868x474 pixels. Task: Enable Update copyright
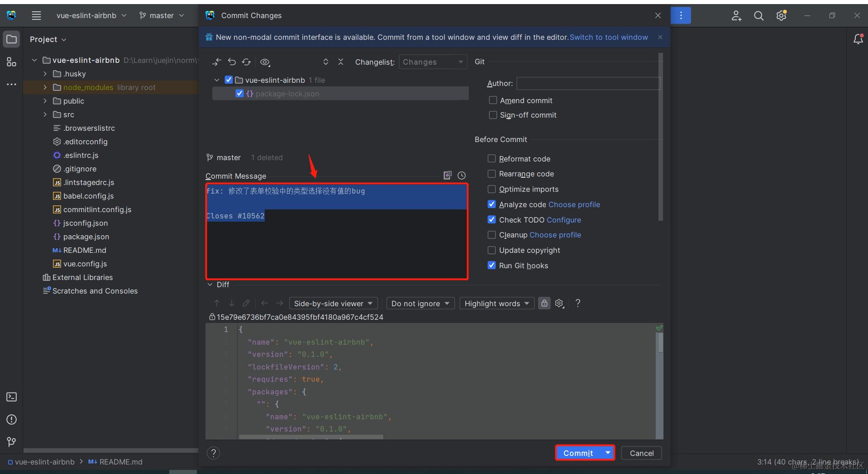(491, 250)
